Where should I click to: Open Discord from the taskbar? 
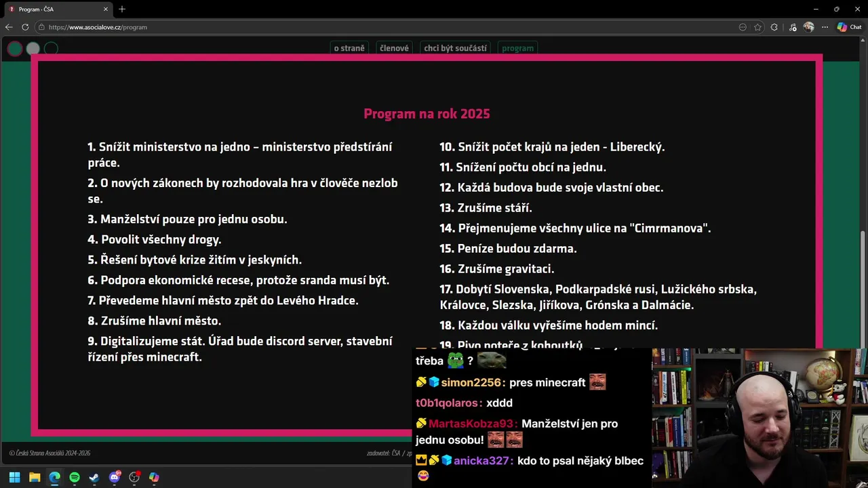click(115, 477)
